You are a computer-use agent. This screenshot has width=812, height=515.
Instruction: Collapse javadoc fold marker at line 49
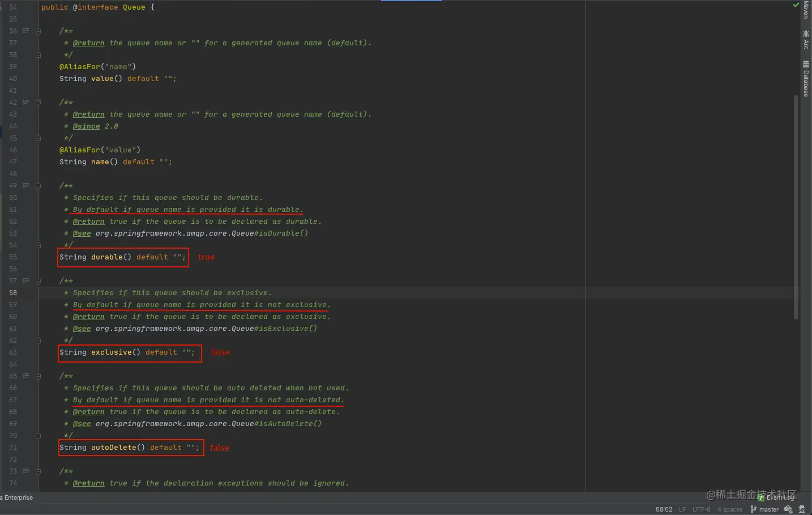pyautogui.click(x=38, y=186)
